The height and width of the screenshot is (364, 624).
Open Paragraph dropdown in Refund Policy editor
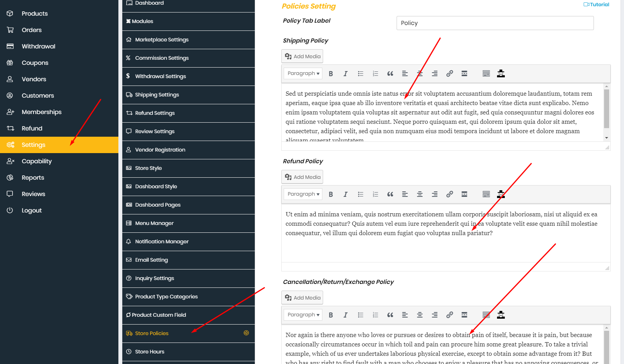pos(303,194)
